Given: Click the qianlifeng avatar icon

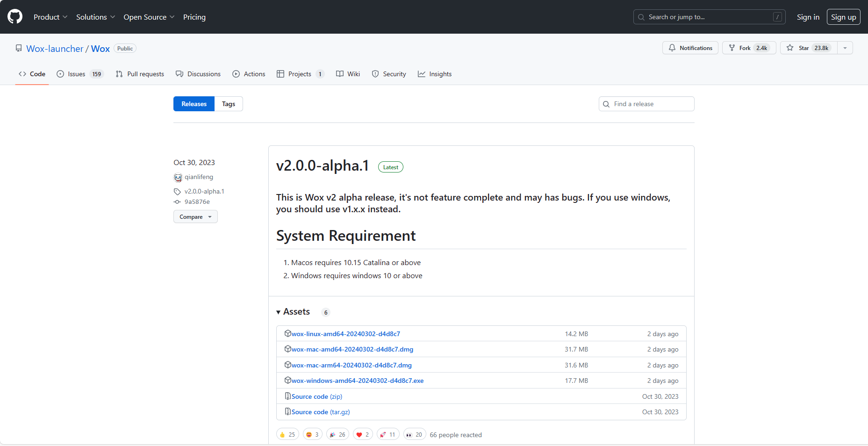Looking at the screenshot, I should click(x=178, y=177).
